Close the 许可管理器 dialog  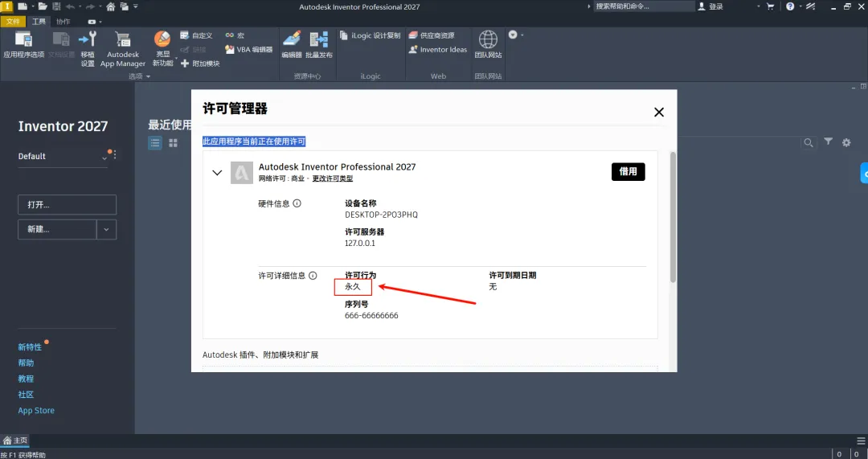coord(659,113)
